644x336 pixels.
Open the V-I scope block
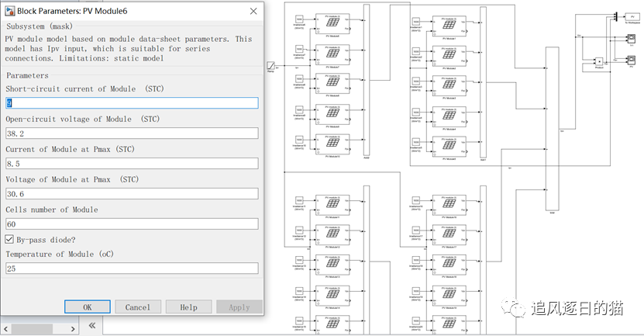tap(632, 36)
